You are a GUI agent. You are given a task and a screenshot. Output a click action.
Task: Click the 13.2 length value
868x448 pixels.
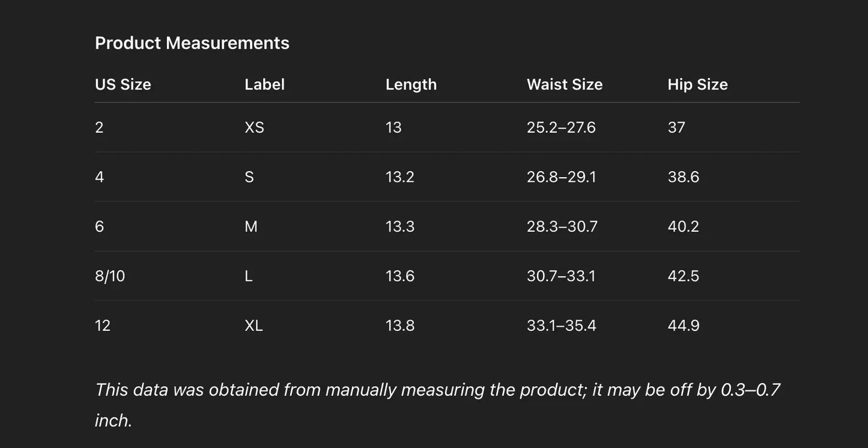pos(399,177)
